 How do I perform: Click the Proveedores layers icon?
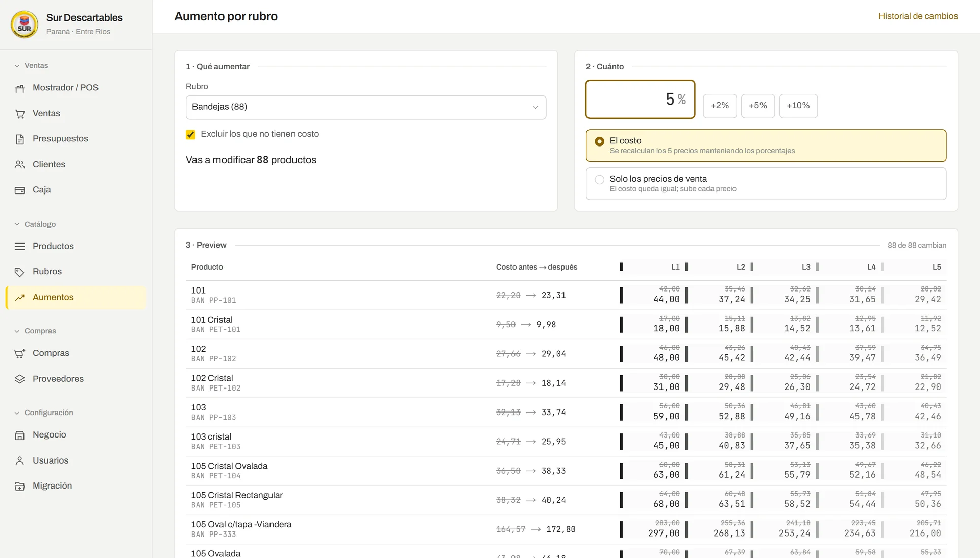tap(20, 379)
